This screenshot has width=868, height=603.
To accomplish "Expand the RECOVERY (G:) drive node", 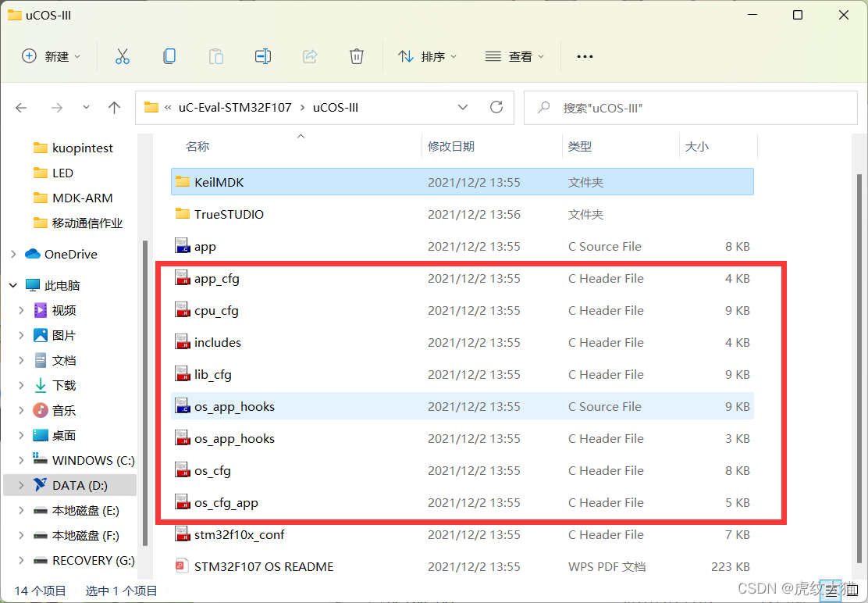I will click(x=21, y=560).
